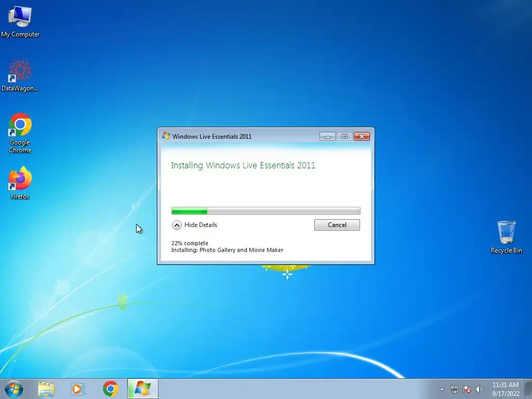Show hidden system tray icons
Screen dimensions: 532x399
442,389
